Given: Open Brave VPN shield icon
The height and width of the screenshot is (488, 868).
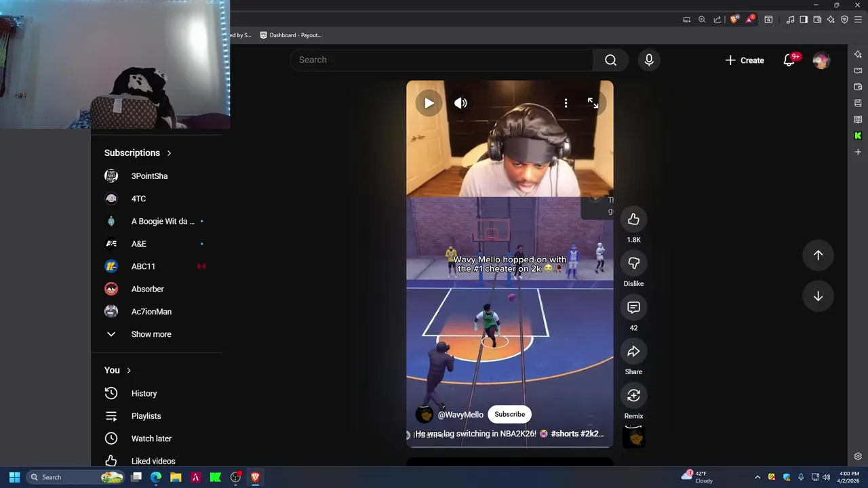Looking at the screenshot, I should (x=844, y=20).
